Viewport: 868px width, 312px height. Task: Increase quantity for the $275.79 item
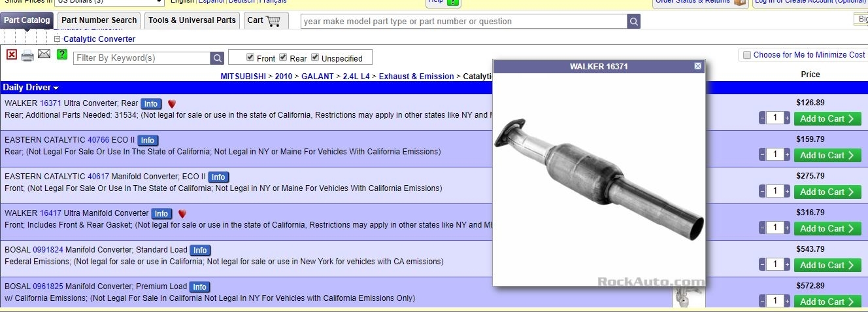(x=787, y=192)
